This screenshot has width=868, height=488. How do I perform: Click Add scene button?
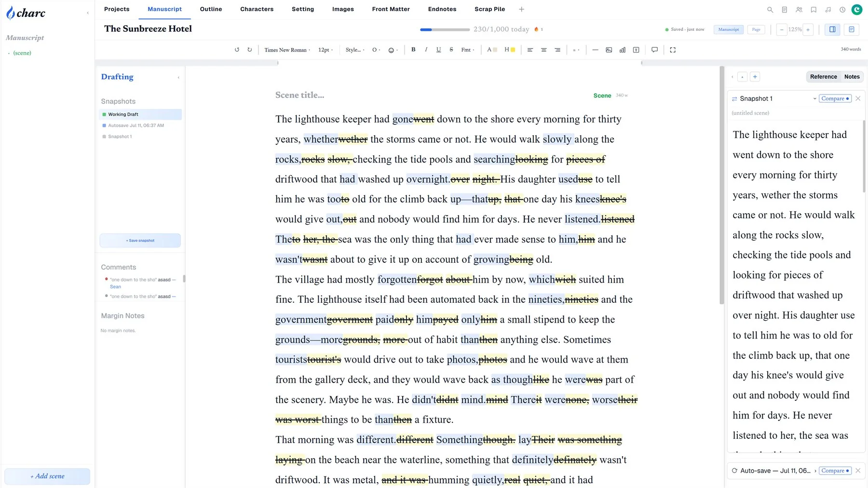pos(47,476)
